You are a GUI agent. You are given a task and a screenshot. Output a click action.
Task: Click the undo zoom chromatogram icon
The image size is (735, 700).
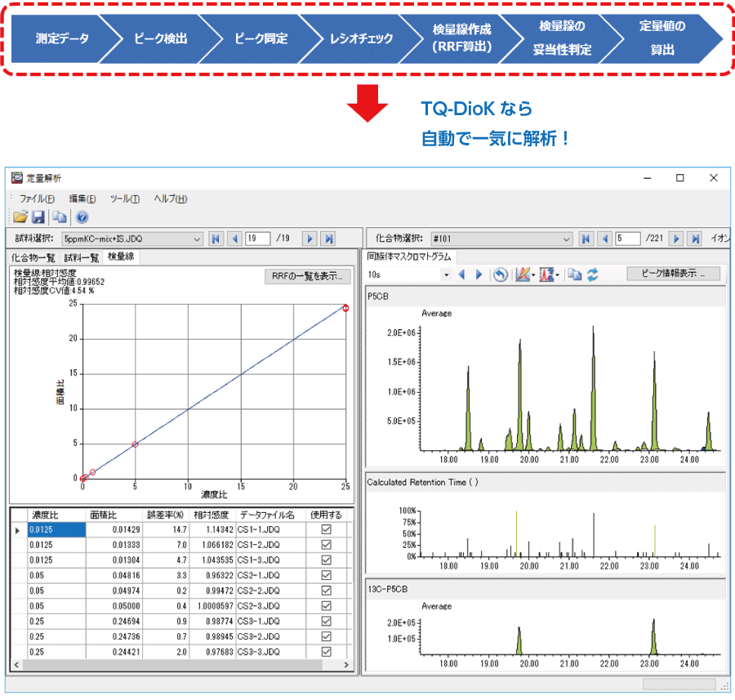click(x=500, y=274)
